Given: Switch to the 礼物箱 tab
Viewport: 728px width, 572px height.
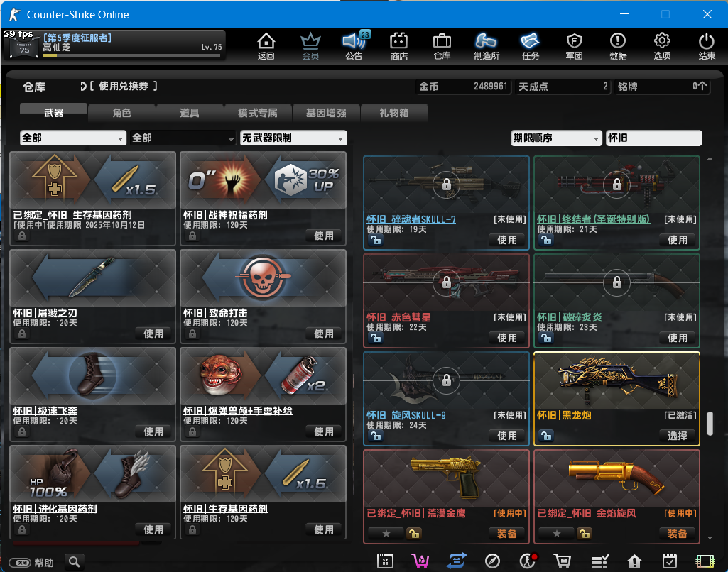Looking at the screenshot, I should click(393, 113).
